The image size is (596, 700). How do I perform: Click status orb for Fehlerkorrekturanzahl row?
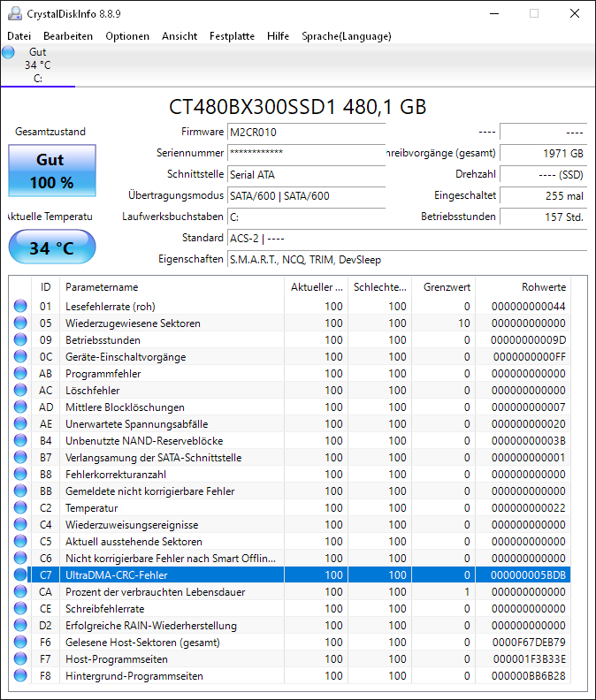pos(20,474)
